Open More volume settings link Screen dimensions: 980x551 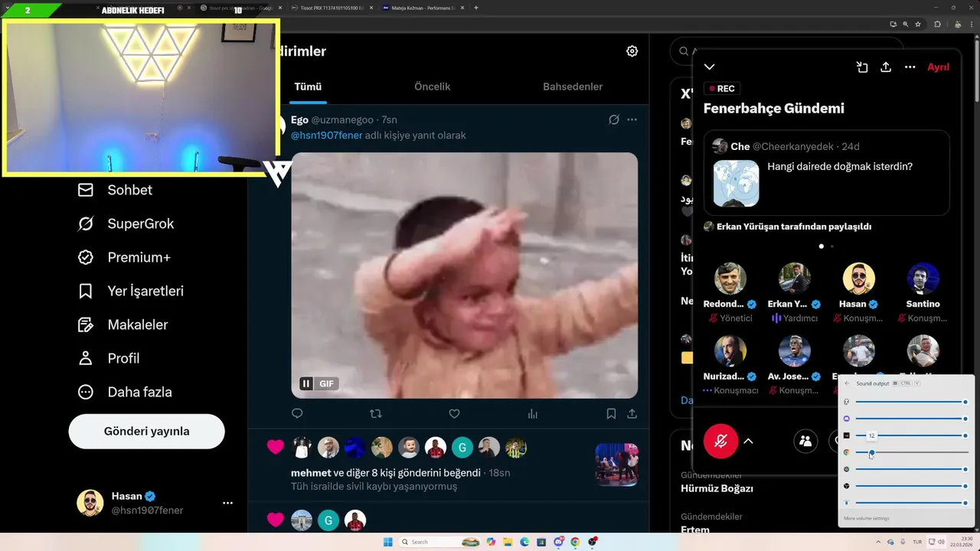click(x=867, y=519)
